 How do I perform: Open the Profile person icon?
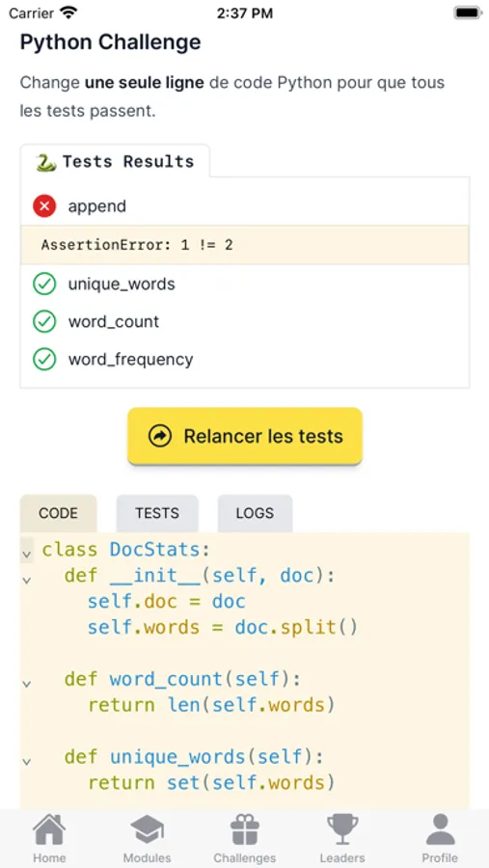coord(440,829)
